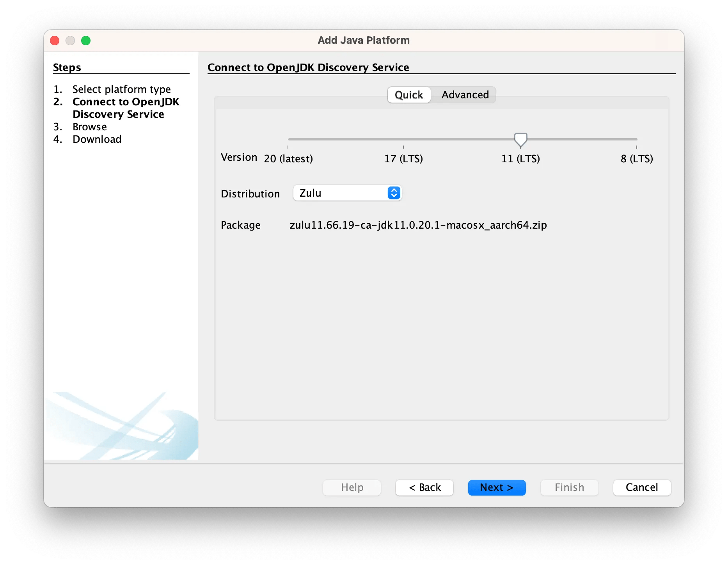Cancel the Add Java Platform wizard

642,487
